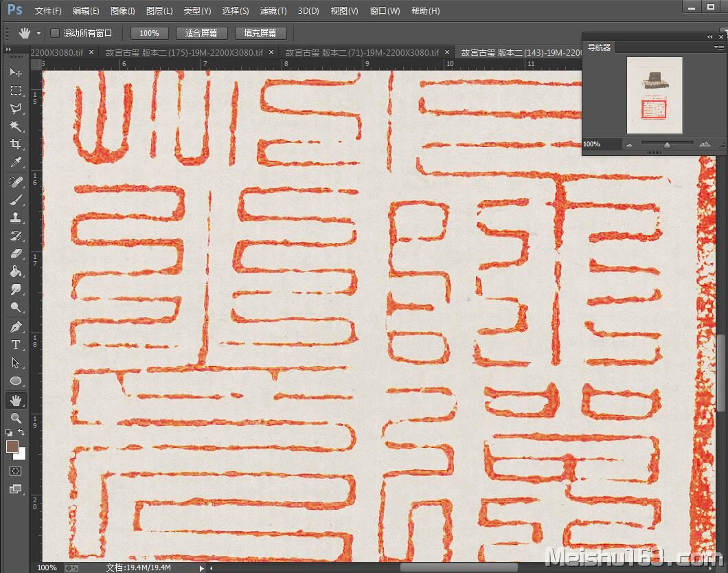Open the 图层(L) menu

159,11
